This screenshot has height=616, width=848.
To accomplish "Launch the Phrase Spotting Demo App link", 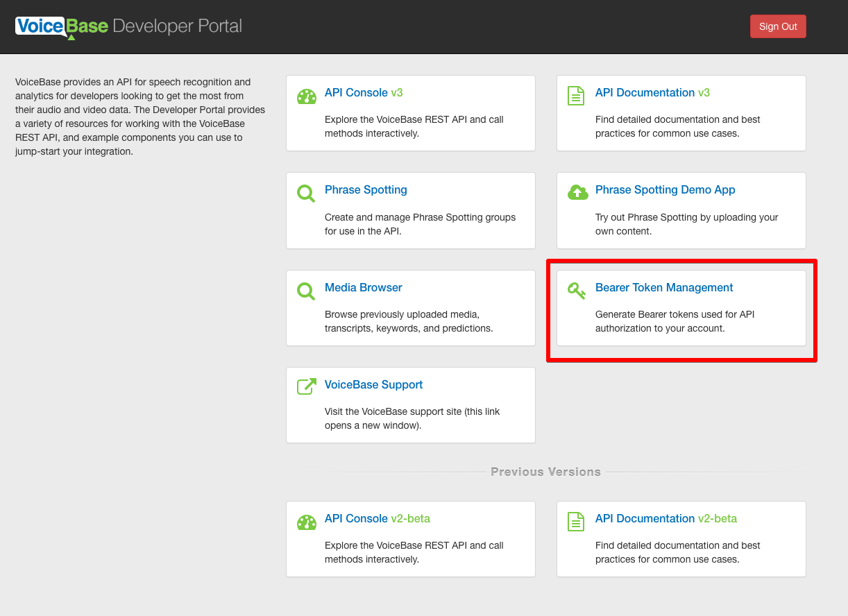I will click(x=665, y=190).
